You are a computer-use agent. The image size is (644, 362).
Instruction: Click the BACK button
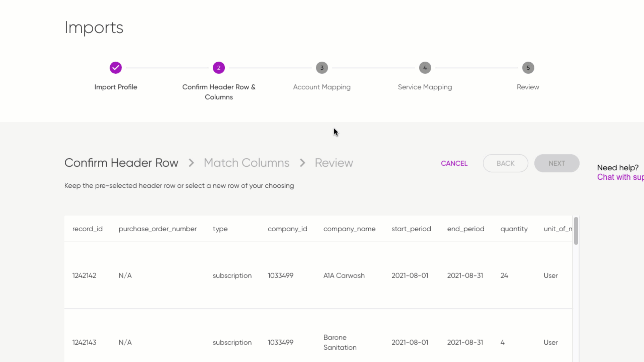point(505,163)
